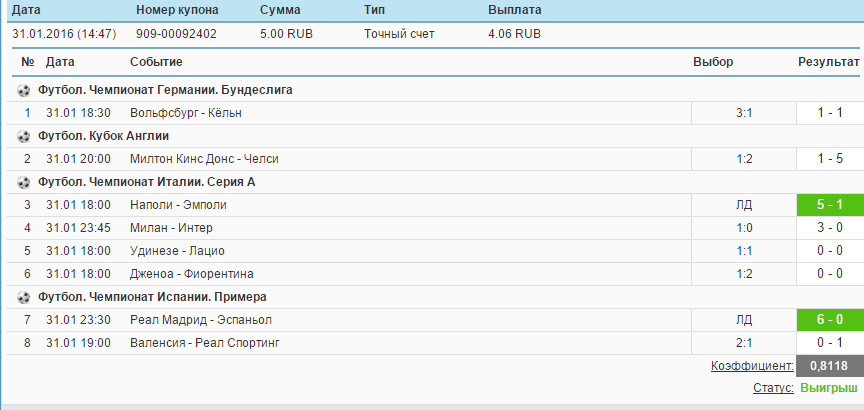The image size is (864, 410).
Task: Select the Реал Мадрид - Эспаньол event
Action: [201, 320]
